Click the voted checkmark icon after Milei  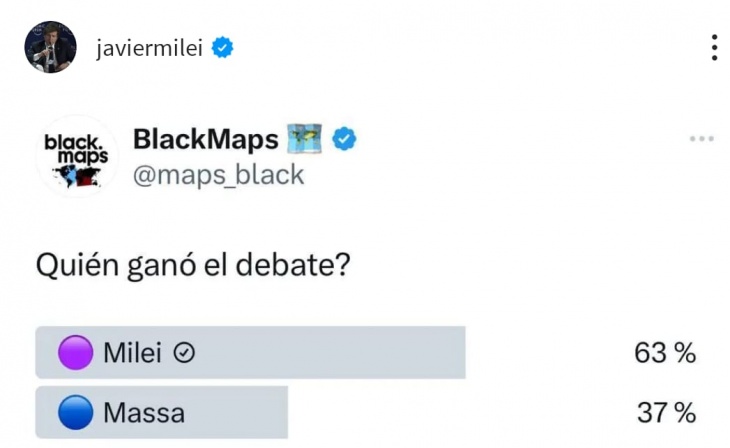pos(184,353)
